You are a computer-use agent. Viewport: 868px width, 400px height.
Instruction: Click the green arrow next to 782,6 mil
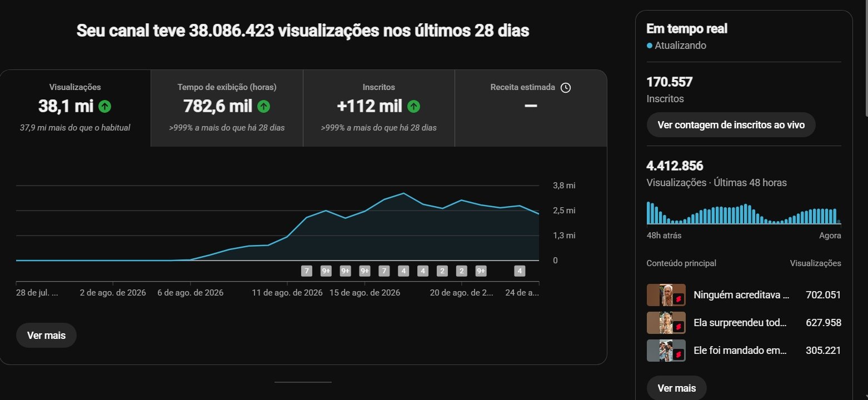pyautogui.click(x=263, y=106)
